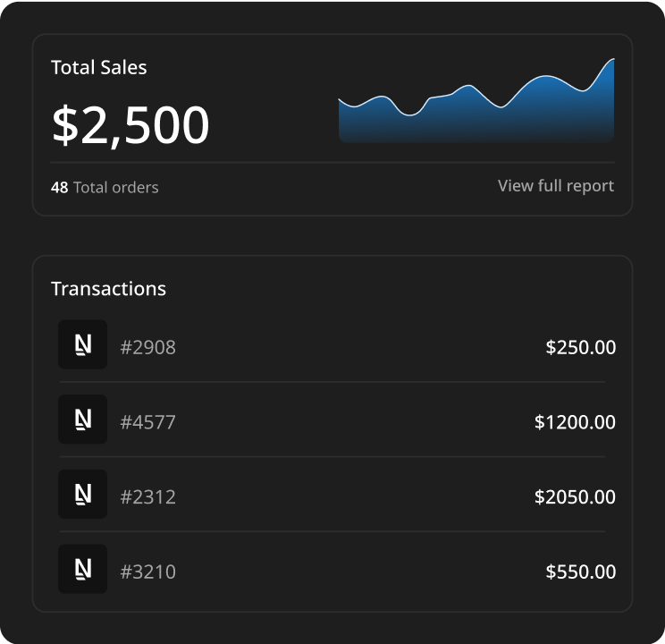The width and height of the screenshot is (665, 644).
Task: Click the deepest dip in the sales chart
Action: coord(410,114)
